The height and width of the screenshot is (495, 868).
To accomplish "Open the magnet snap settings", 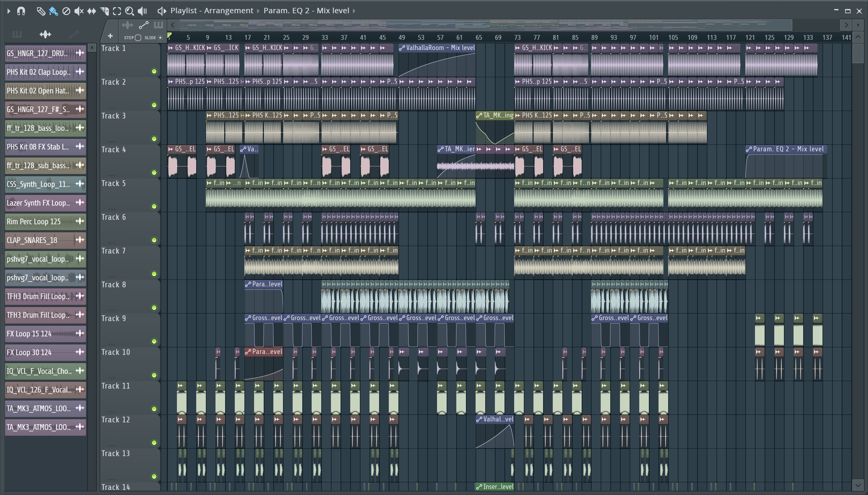I will (21, 11).
